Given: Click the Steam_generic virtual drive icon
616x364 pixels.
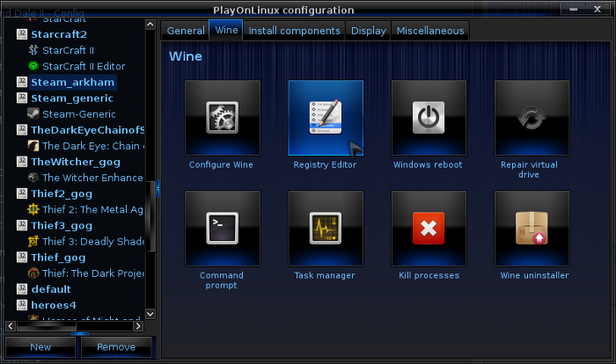Looking at the screenshot, I should [22, 98].
